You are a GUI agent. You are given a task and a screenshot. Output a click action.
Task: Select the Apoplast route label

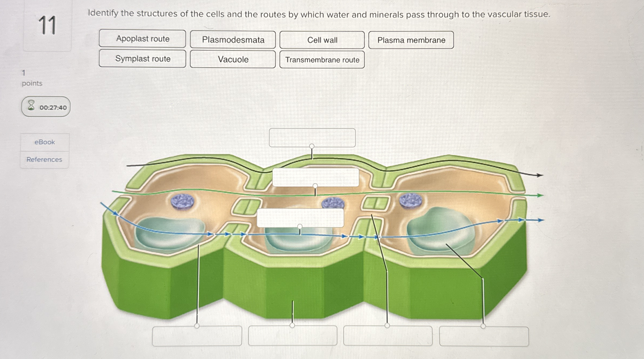coord(142,39)
